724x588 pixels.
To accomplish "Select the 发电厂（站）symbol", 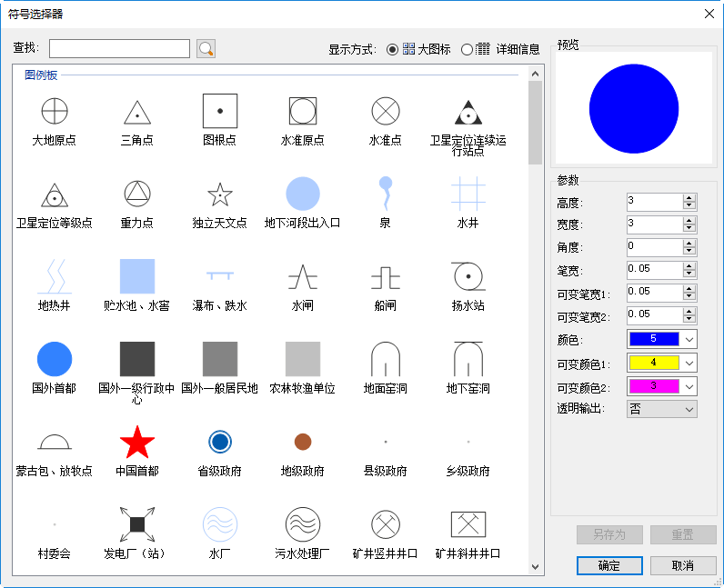I will click(x=137, y=524).
